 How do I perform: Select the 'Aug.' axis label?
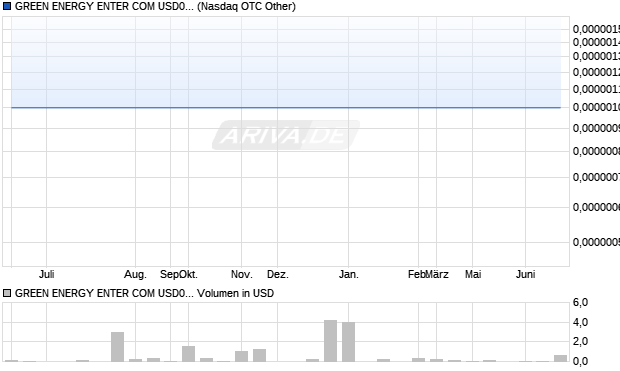[x=135, y=274]
